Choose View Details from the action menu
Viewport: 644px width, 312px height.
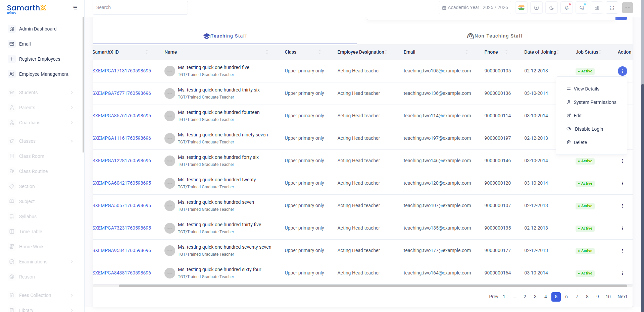[x=591, y=89]
